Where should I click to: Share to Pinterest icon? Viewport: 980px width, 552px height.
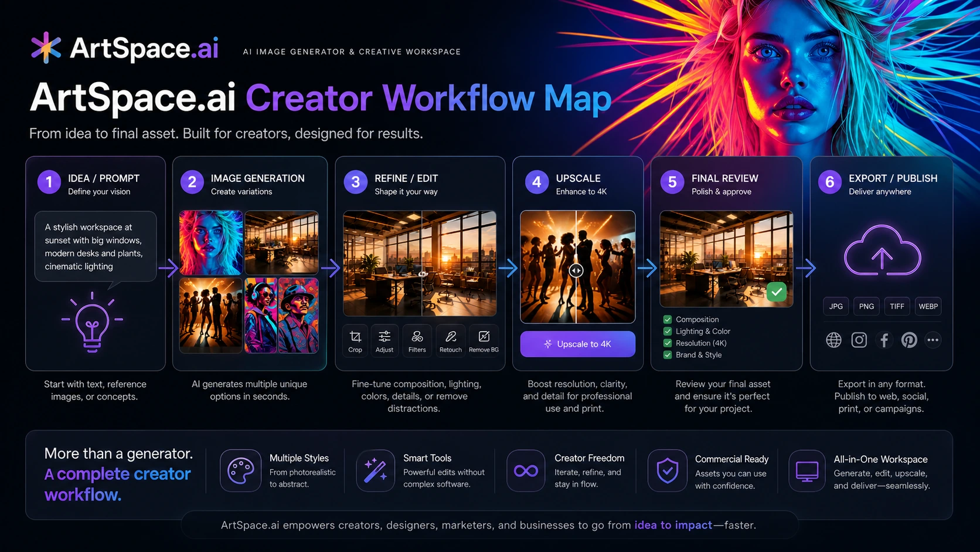point(909,340)
